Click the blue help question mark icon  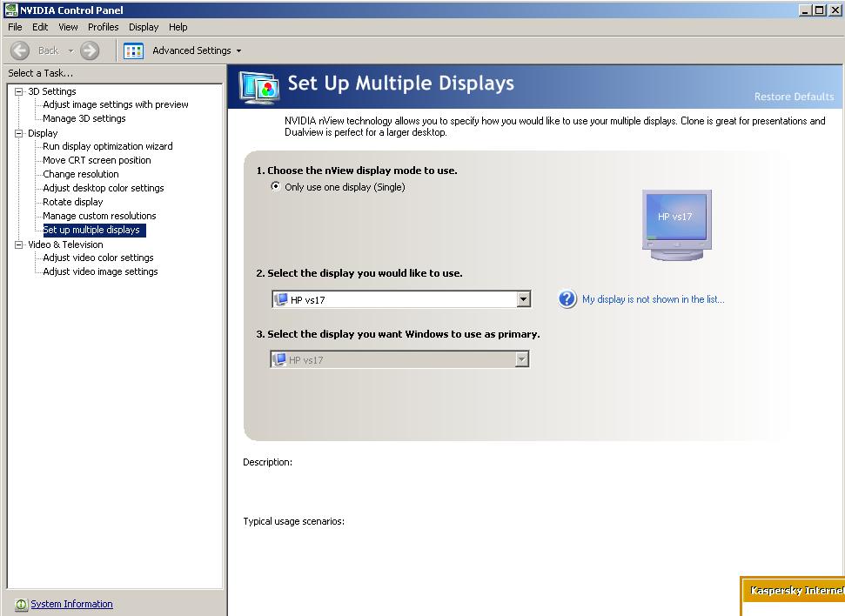tap(567, 298)
